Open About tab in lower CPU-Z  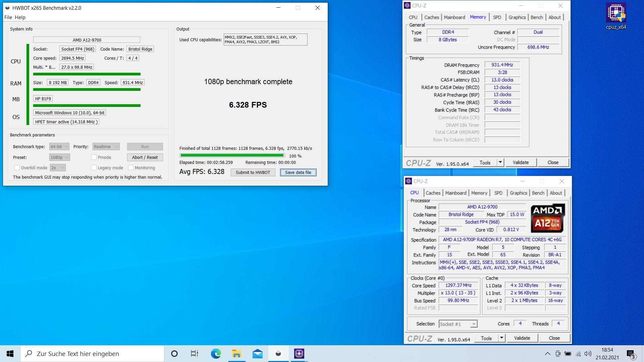[x=556, y=193]
